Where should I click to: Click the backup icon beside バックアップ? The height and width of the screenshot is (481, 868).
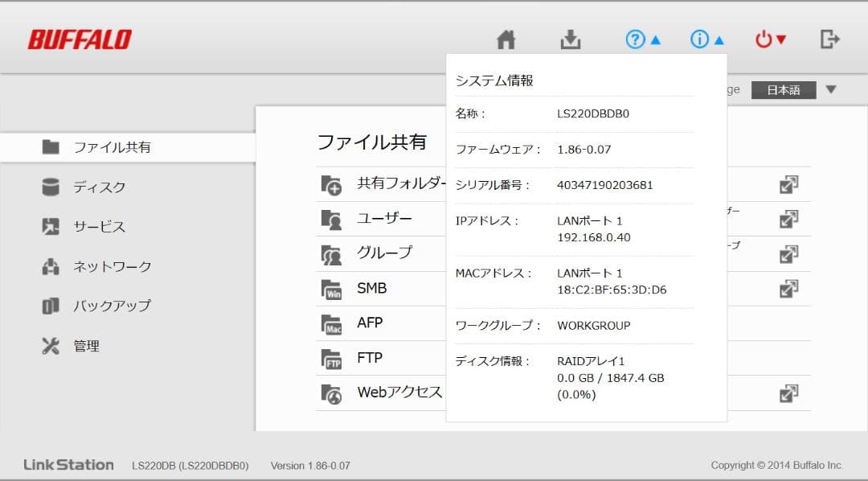51,306
